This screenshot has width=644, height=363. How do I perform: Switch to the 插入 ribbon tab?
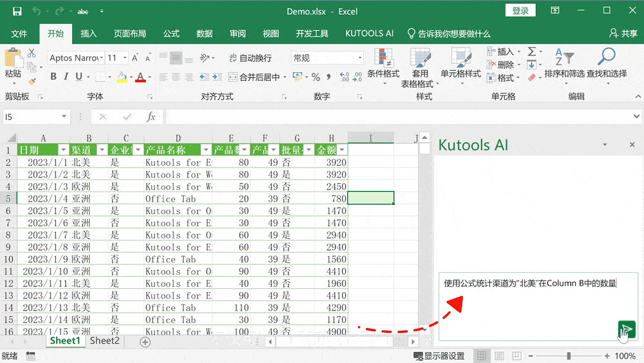pyautogui.click(x=88, y=34)
